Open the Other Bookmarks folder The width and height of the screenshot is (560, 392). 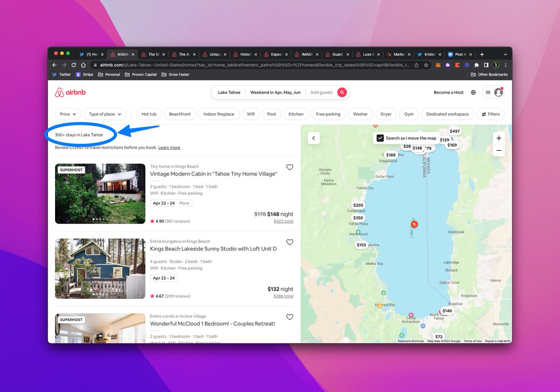click(x=489, y=75)
